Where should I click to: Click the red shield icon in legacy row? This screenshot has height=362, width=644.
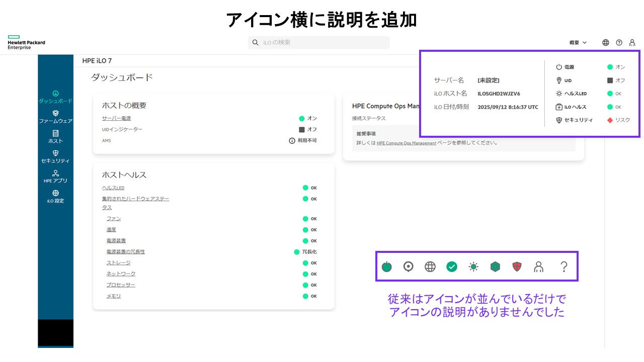[517, 266]
